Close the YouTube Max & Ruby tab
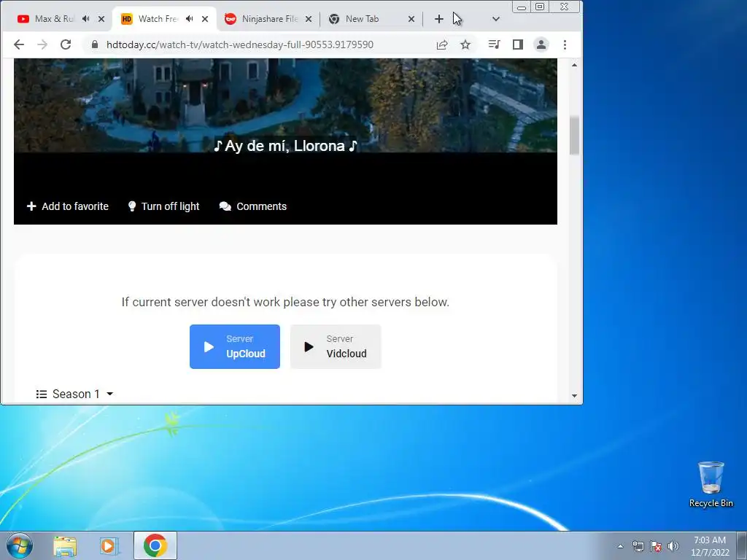Viewport: 747px width, 560px height. (x=101, y=19)
